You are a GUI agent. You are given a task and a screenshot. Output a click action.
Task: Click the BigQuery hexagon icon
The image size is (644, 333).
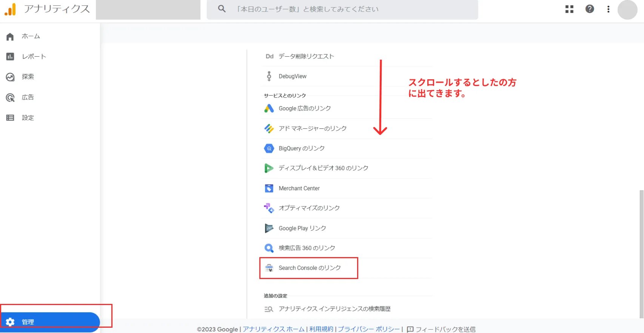269,148
